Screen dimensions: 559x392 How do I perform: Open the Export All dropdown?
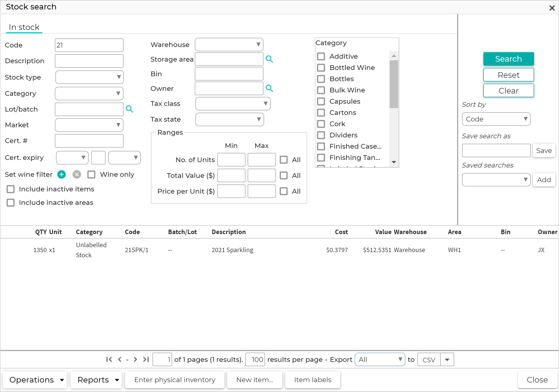coord(380,359)
